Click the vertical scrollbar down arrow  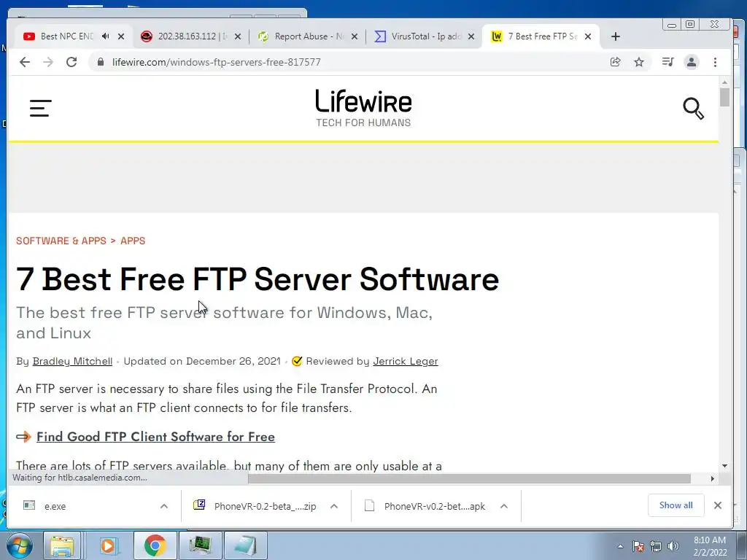(724, 466)
